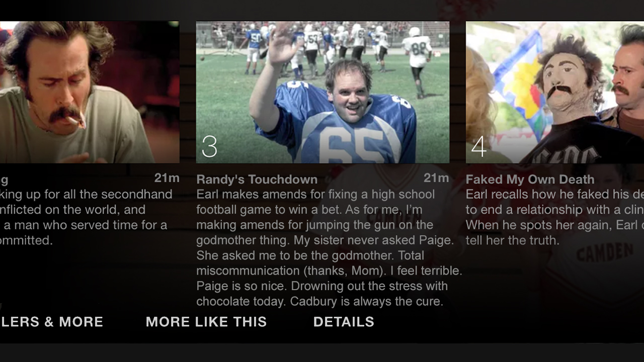Select episode 4 thumbnail with mustached dummy
This screenshot has width=644, height=362.
(555, 92)
